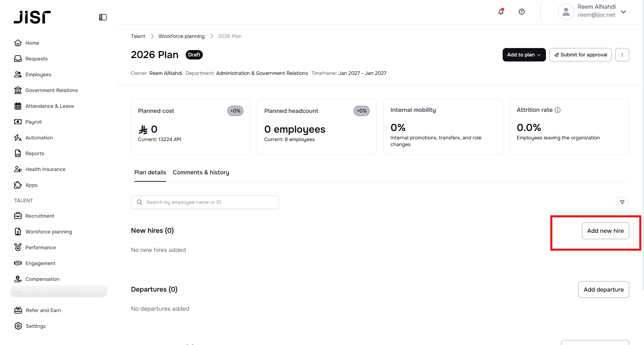Click the Add new hire button

[605, 231]
